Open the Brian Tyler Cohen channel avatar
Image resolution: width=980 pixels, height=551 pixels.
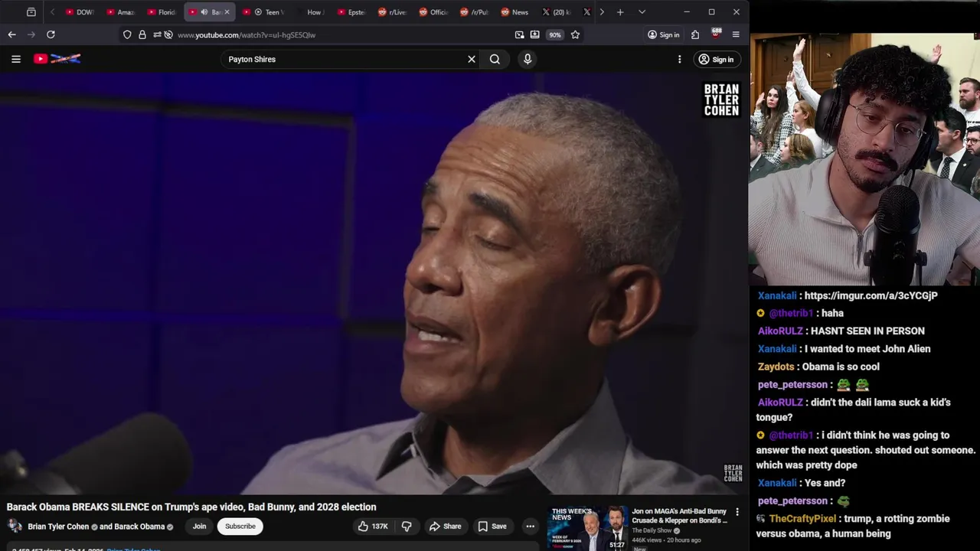click(15, 526)
